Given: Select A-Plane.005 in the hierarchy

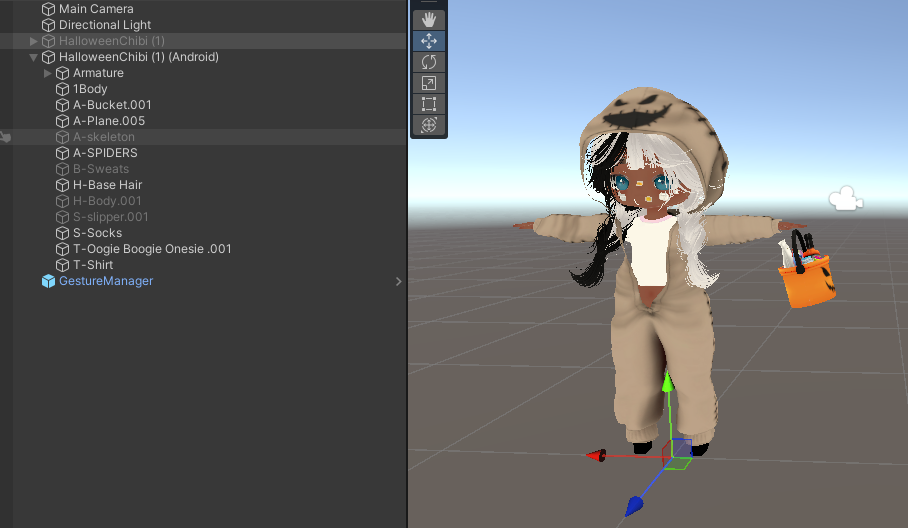Looking at the screenshot, I should pyautogui.click(x=109, y=121).
